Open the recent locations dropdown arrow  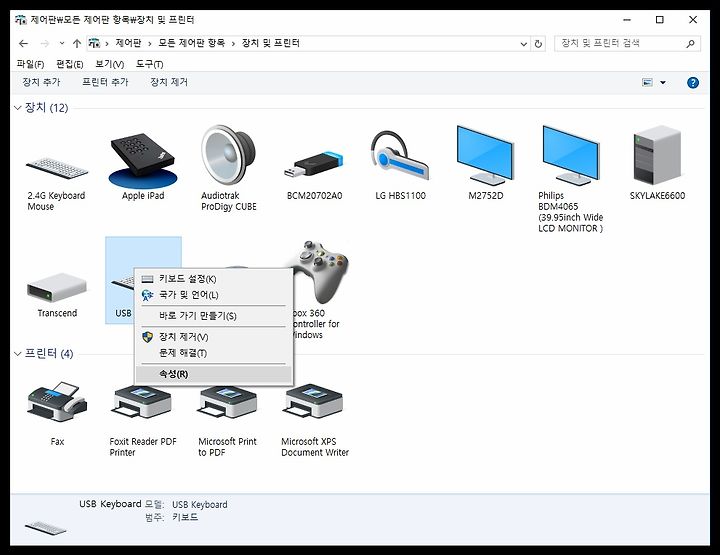62,44
